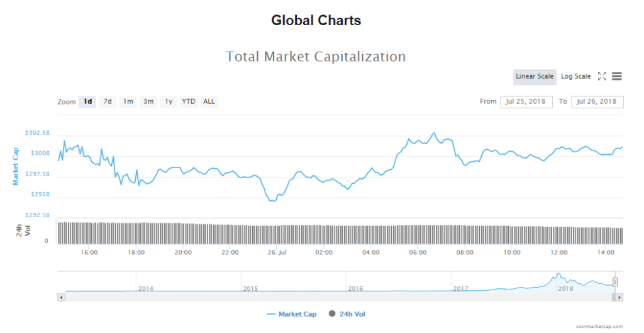Open the coinmarketcap.com credit link

tap(599, 327)
